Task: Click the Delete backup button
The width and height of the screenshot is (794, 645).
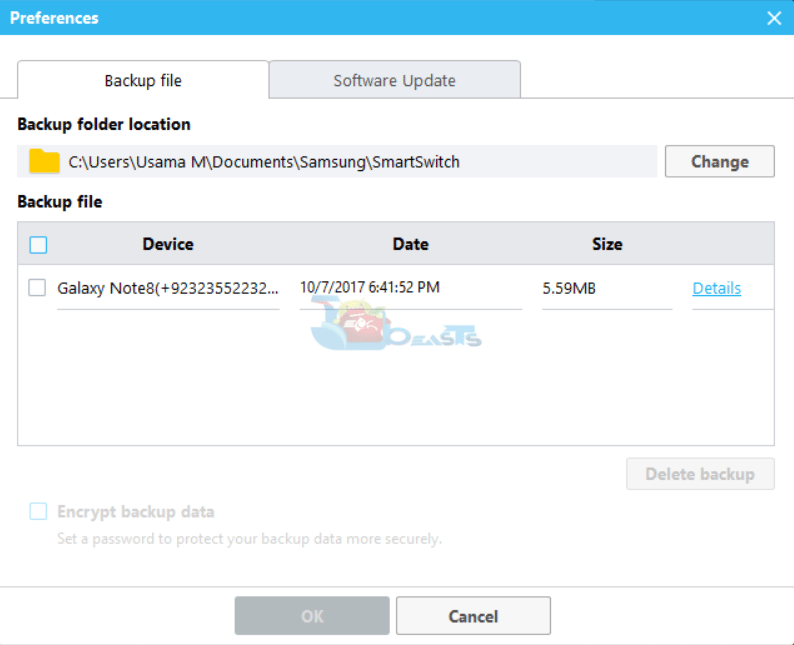Action: pos(700,474)
